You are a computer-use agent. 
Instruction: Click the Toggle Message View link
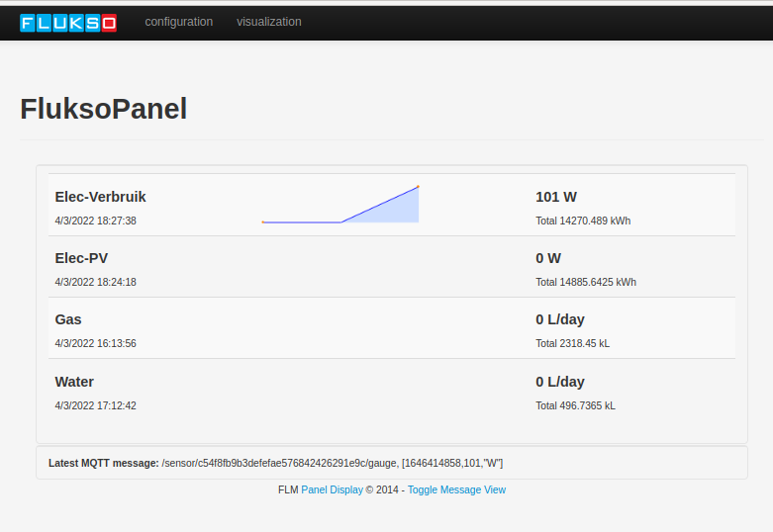tap(456, 489)
